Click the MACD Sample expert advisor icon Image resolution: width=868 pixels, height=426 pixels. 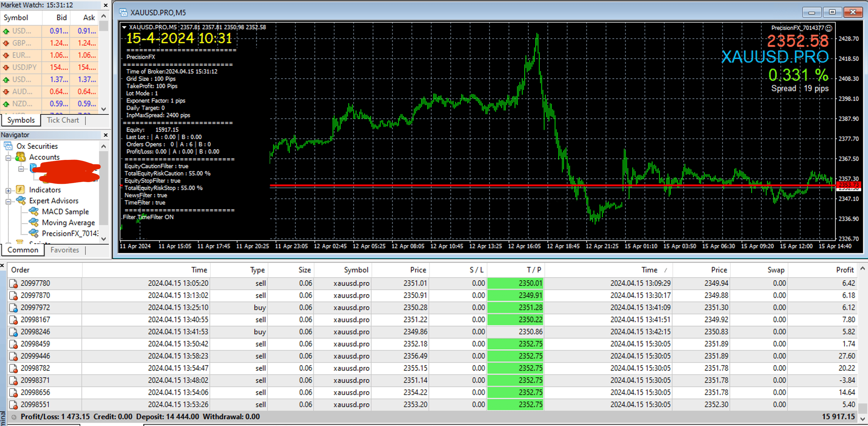34,211
